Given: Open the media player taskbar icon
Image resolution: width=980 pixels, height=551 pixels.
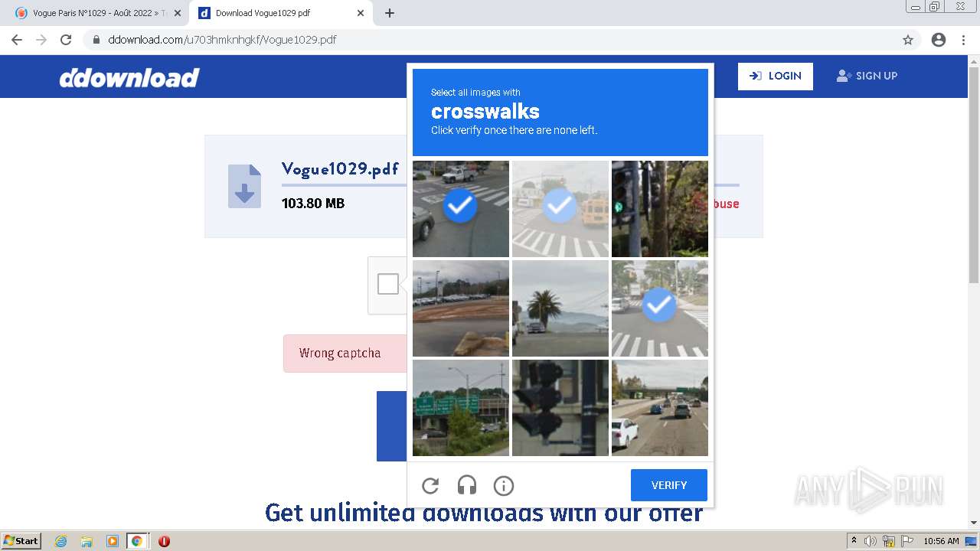Looking at the screenshot, I should pyautogui.click(x=112, y=541).
